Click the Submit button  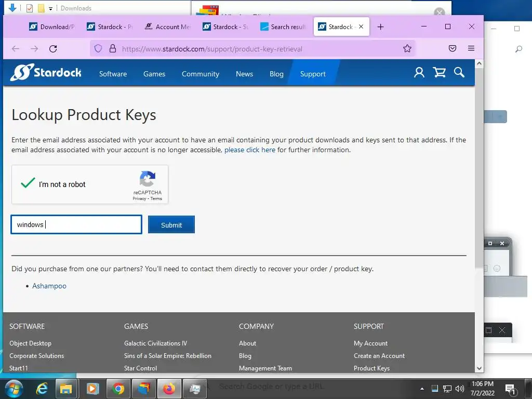[171, 224]
